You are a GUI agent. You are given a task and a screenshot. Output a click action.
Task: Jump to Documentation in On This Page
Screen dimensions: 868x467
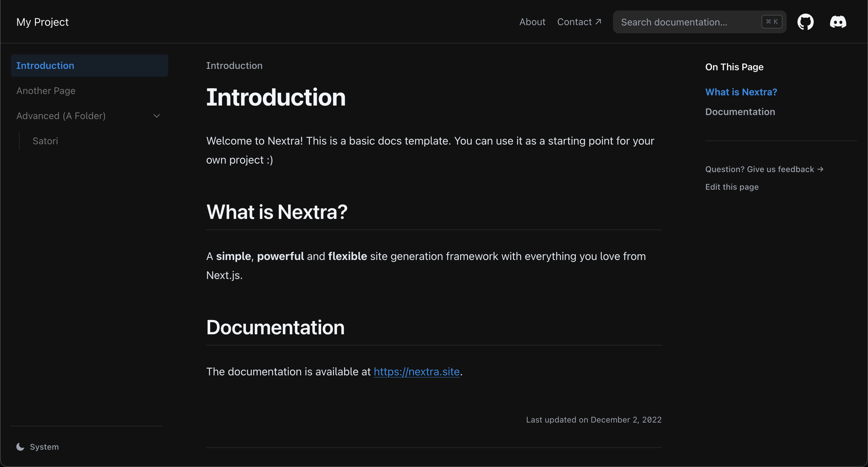pyautogui.click(x=740, y=111)
